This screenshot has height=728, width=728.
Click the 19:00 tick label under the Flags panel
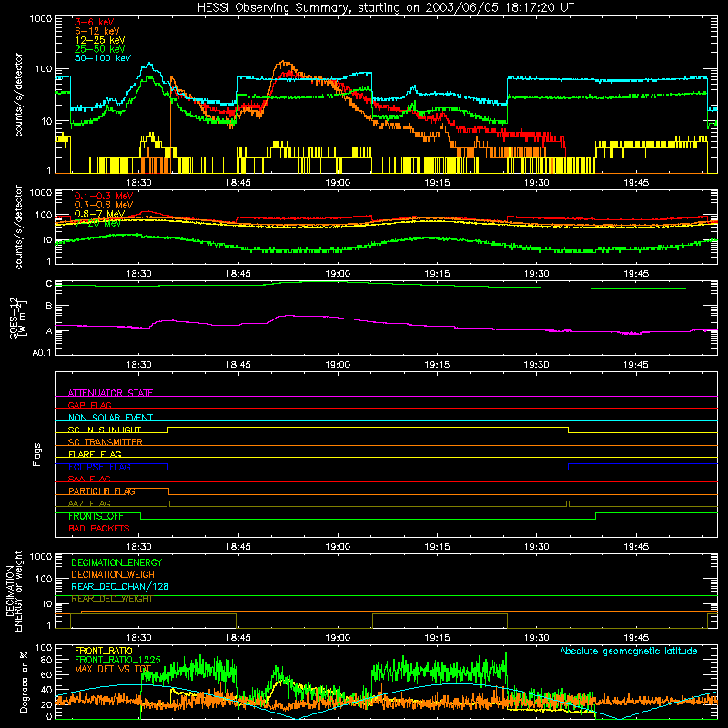click(338, 547)
